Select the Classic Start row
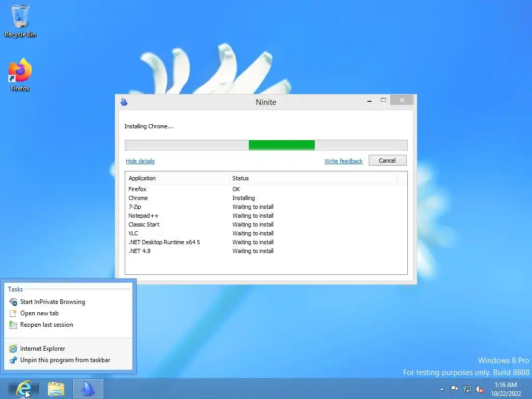This screenshot has width=532, height=399. click(x=266, y=224)
